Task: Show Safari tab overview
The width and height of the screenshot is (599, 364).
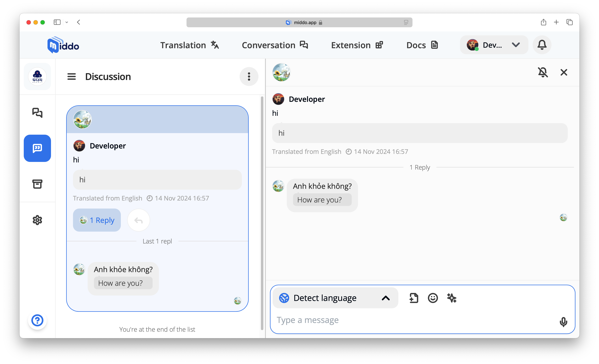Action: click(x=569, y=22)
